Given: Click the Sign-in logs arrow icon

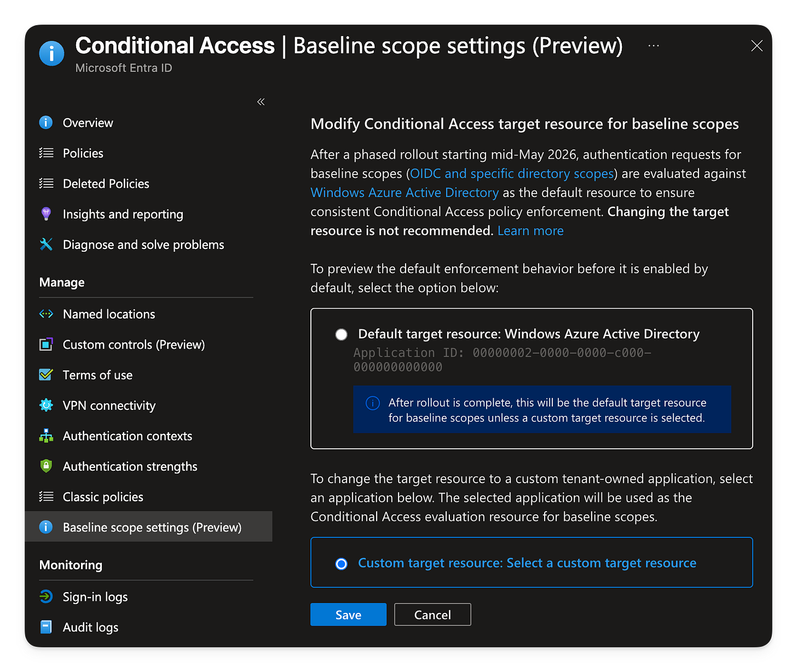Looking at the screenshot, I should coord(46,596).
